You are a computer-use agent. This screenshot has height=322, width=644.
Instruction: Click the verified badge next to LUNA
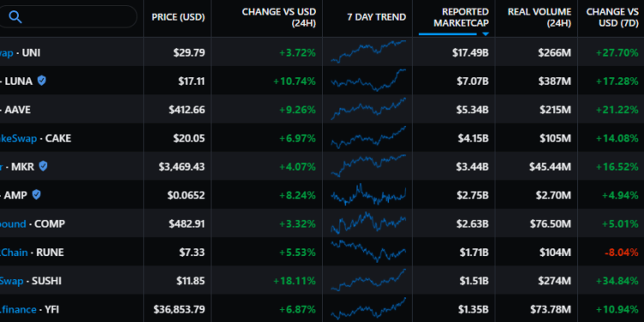[41, 81]
